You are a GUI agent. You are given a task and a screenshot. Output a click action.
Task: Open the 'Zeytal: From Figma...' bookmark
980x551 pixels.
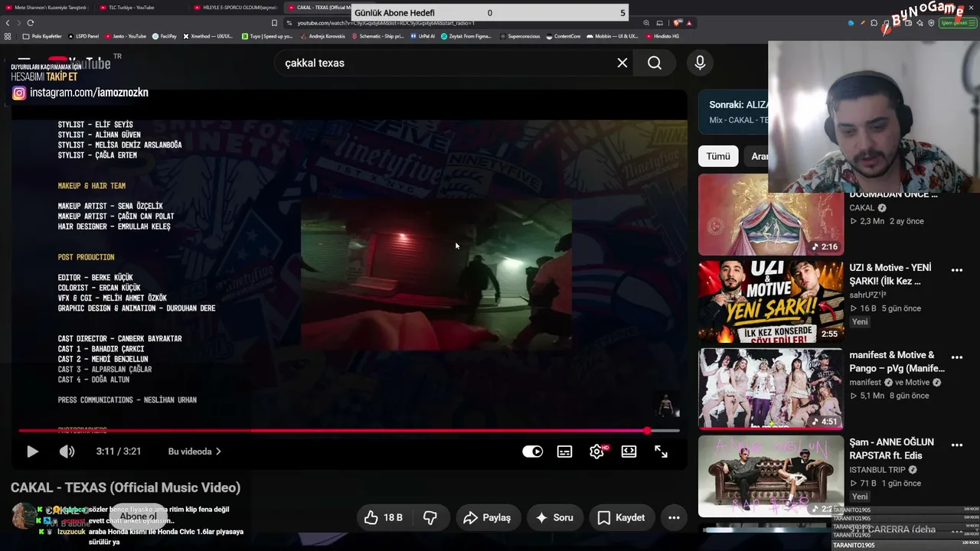click(x=466, y=36)
